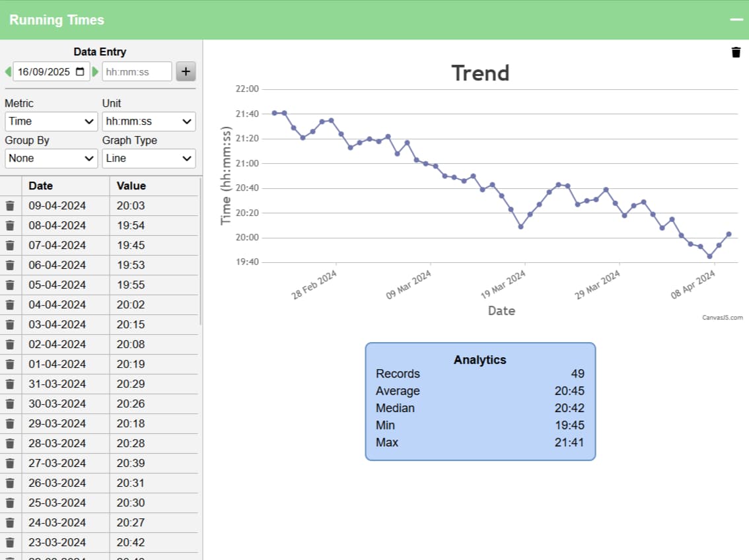Delete the 30-03-2024 record
This screenshot has height=560, width=749.
[10, 404]
